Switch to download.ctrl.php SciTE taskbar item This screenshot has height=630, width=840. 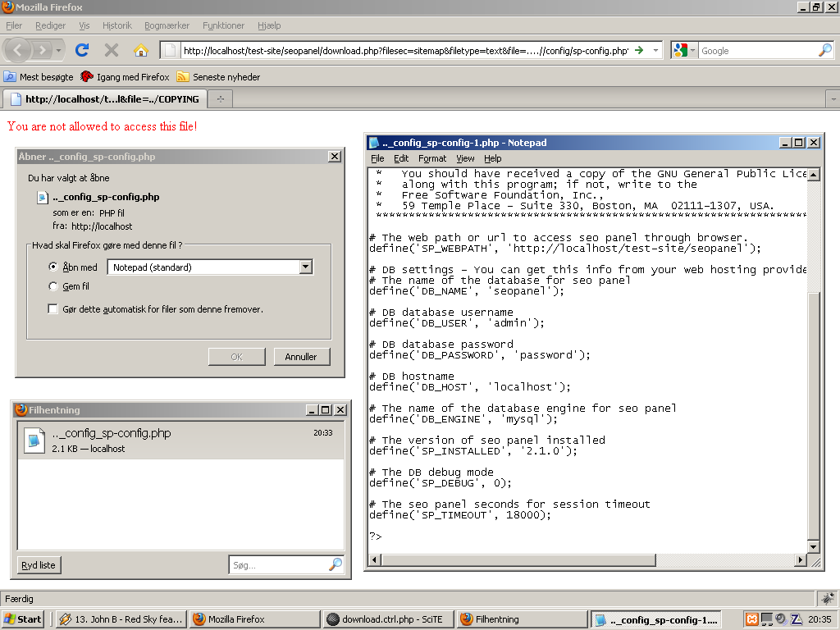pos(388,619)
